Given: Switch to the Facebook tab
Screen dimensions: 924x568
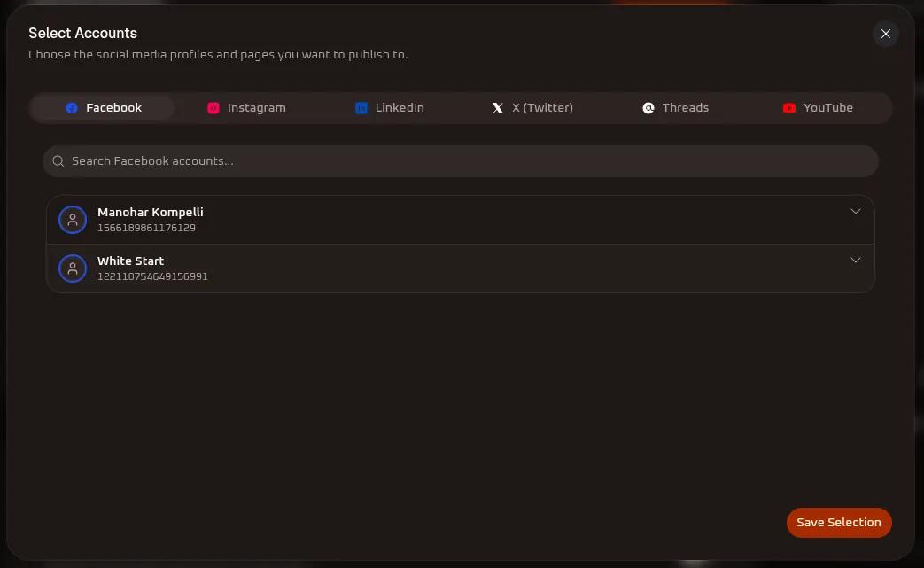Looking at the screenshot, I should (103, 108).
